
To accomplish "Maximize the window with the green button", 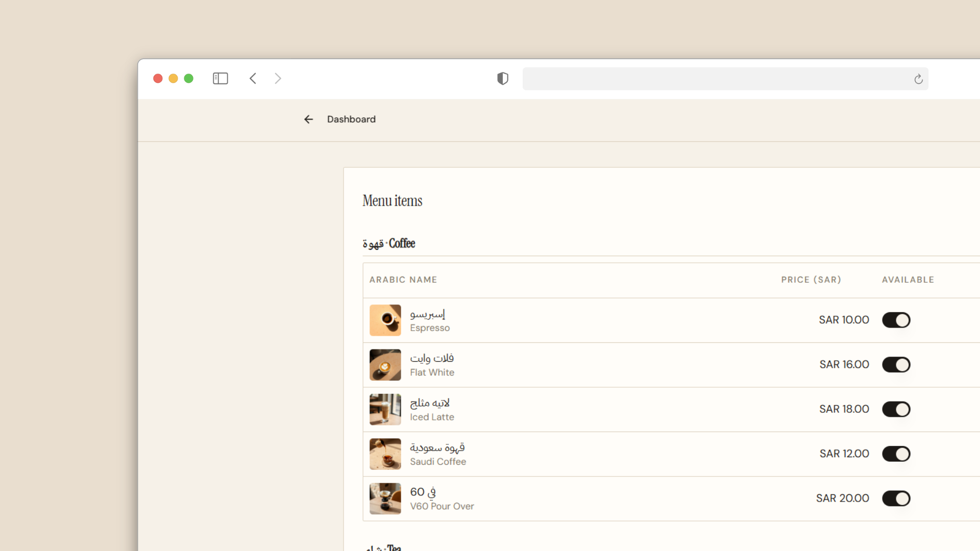I will click(188, 79).
